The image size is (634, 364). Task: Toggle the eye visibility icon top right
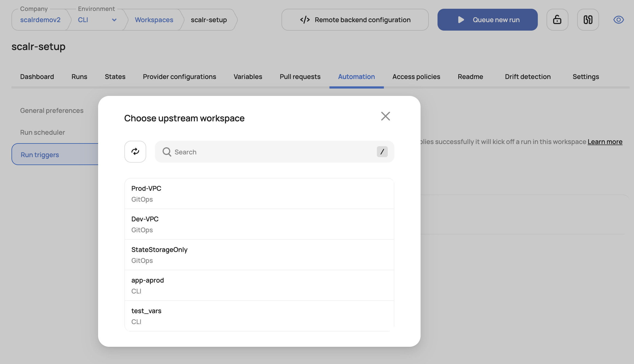618,20
